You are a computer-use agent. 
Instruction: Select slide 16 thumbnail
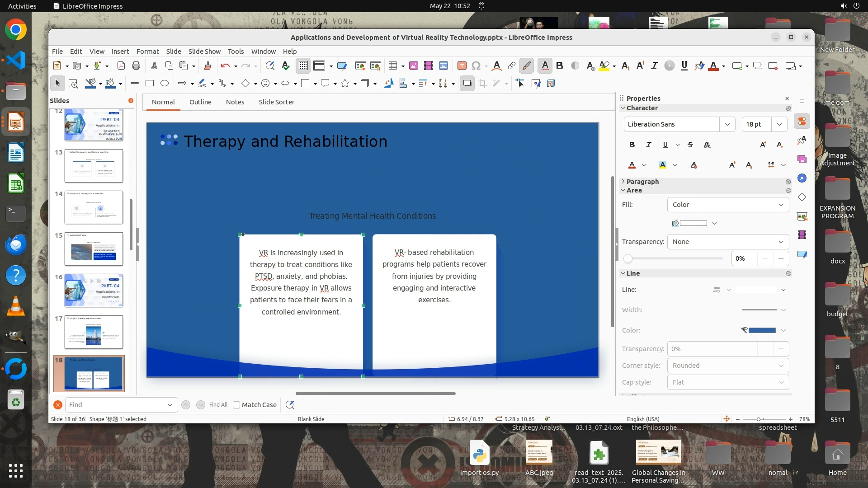[94, 291]
